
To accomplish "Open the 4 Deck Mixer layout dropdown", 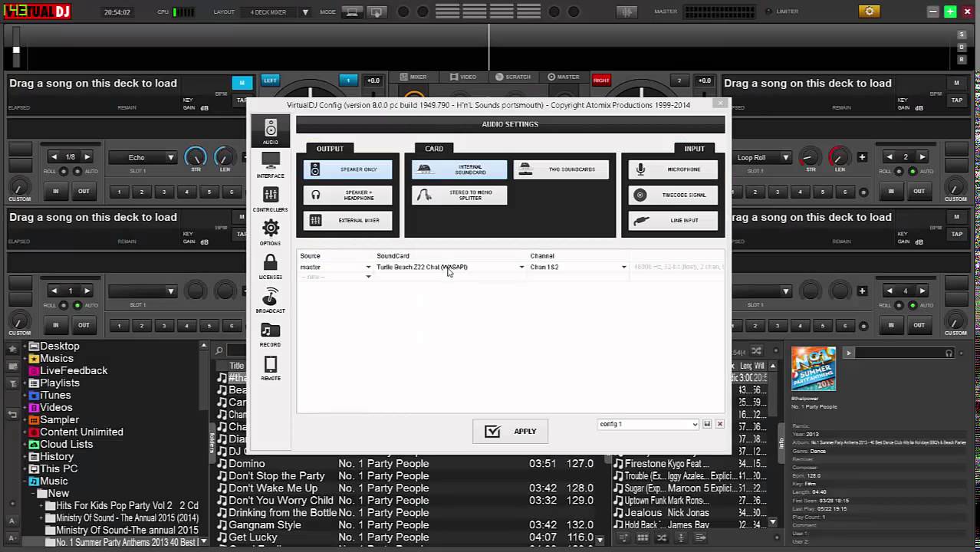I will point(275,12).
